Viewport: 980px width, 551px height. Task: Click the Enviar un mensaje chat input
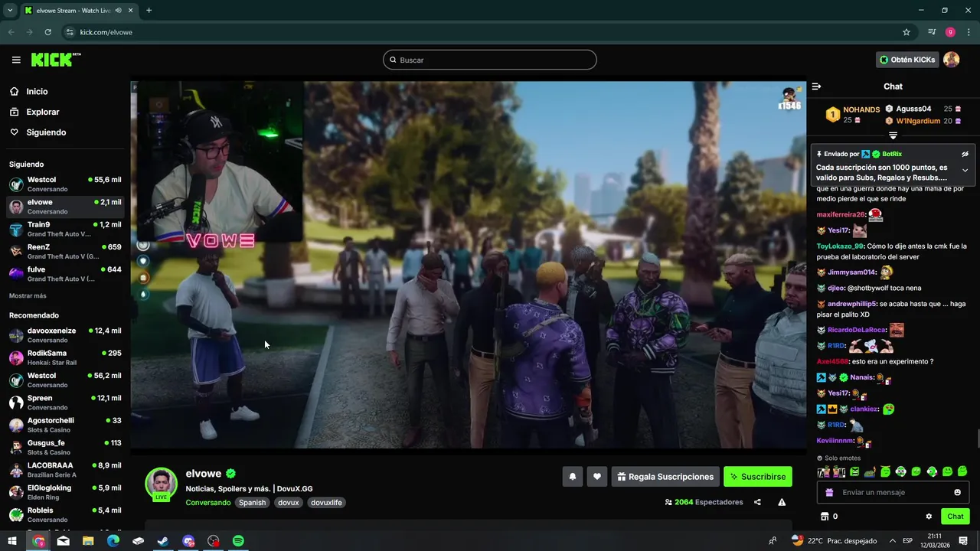click(893, 492)
